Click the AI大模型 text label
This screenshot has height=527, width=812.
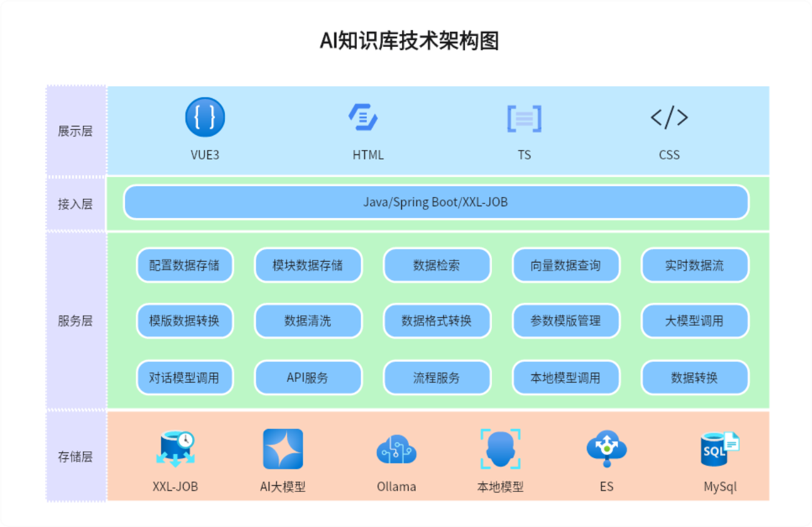click(x=283, y=486)
